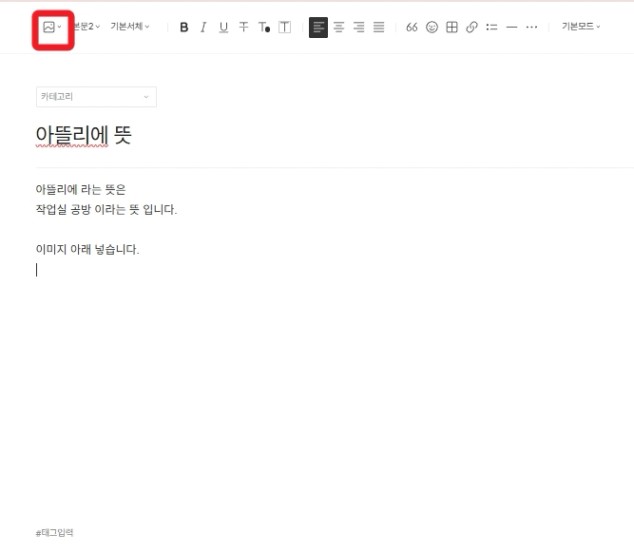Open the text background color tool
The image size is (634, 553).
(285, 27)
